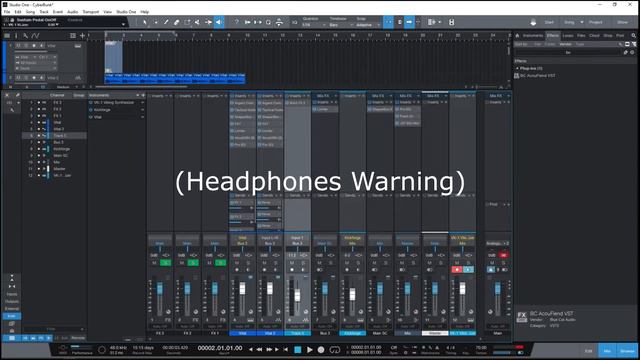Image resolution: width=640 pixels, height=360 pixels.
Task: Click the browser search magnifier icon
Action: coord(633,36)
